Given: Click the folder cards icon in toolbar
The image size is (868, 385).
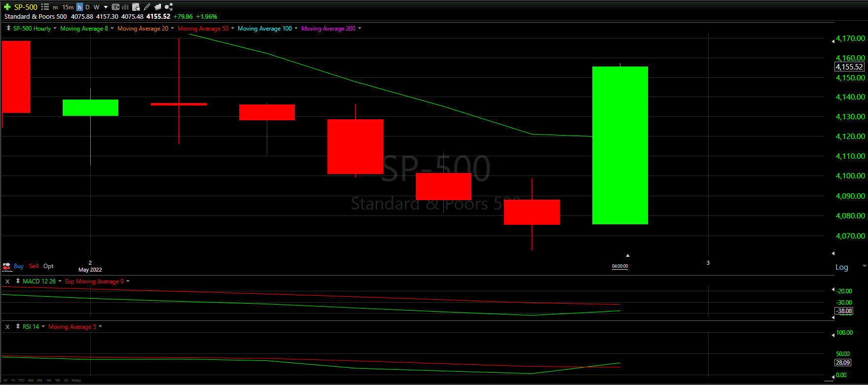Looking at the screenshot, I should pyautogui.click(x=158, y=7).
